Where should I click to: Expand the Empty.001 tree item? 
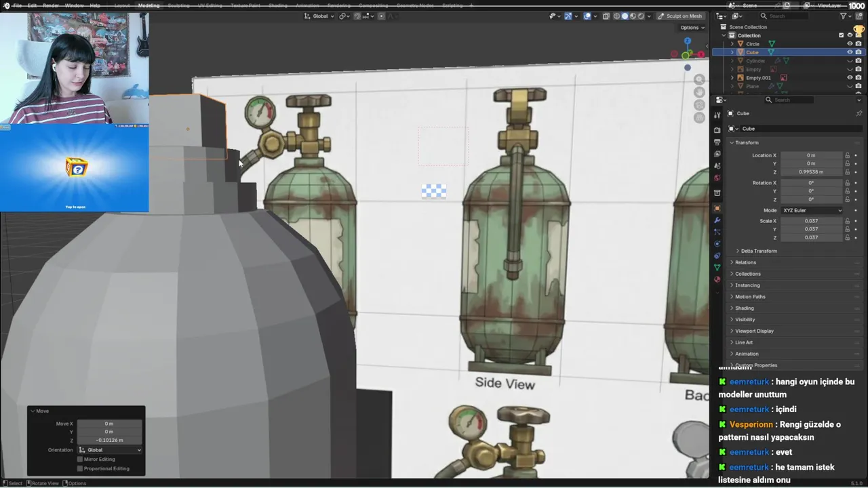pyautogui.click(x=732, y=78)
